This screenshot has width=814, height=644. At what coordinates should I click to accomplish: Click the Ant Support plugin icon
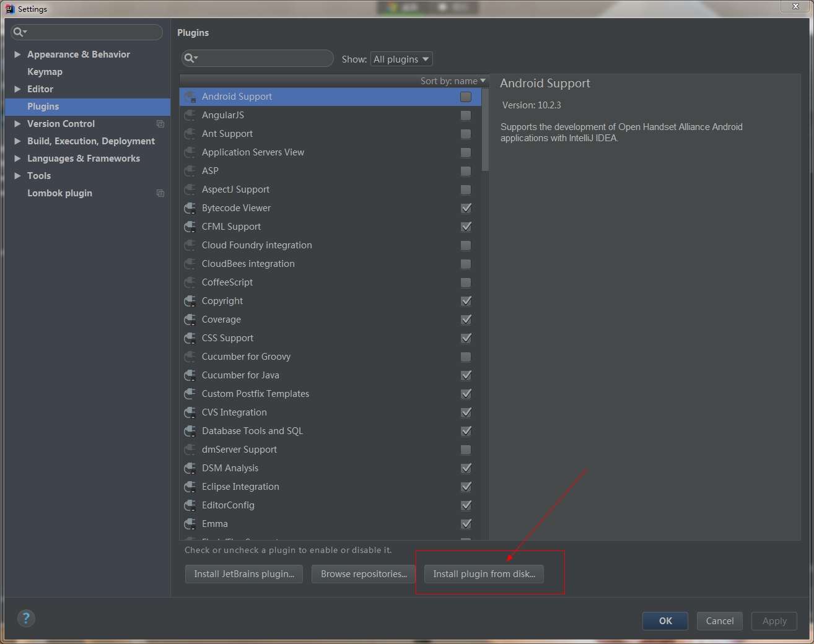190,134
